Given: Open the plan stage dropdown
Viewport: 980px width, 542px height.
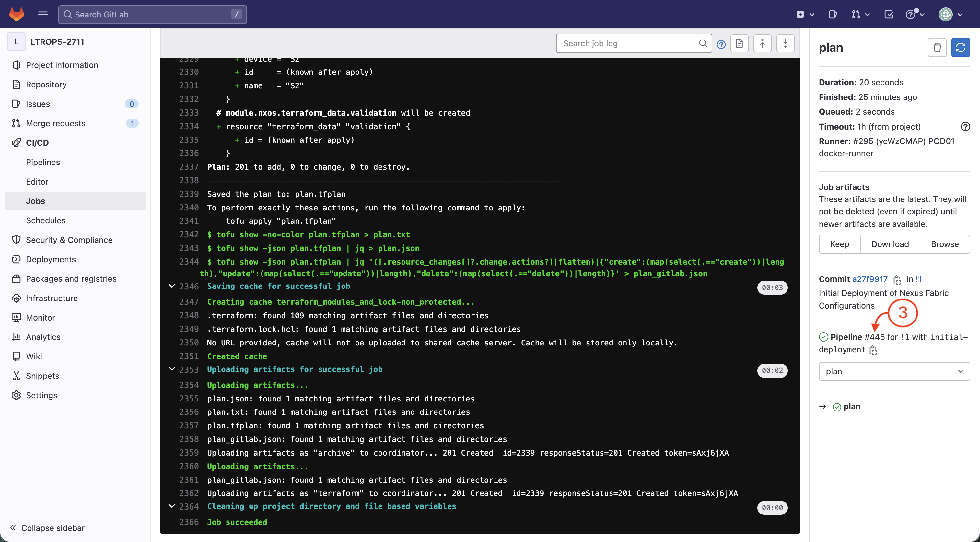Looking at the screenshot, I should [x=894, y=371].
